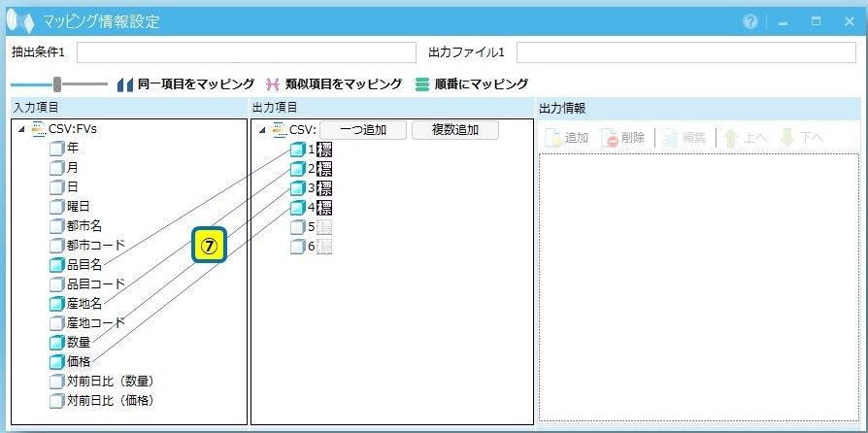Click output item 4 cube icon
Screen dimensions: 868x433
click(x=298, y=207)
